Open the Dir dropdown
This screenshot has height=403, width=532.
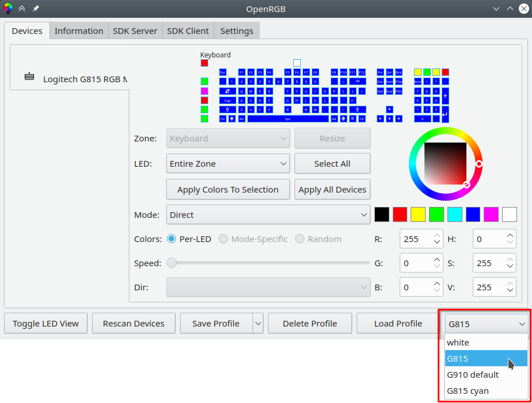[x=268, y=287]
